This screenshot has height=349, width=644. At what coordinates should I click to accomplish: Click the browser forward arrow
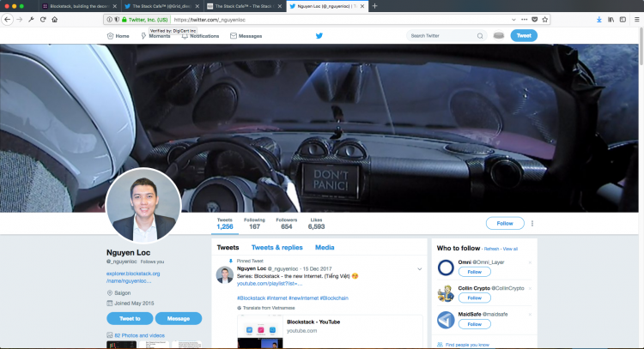point(19,19)
